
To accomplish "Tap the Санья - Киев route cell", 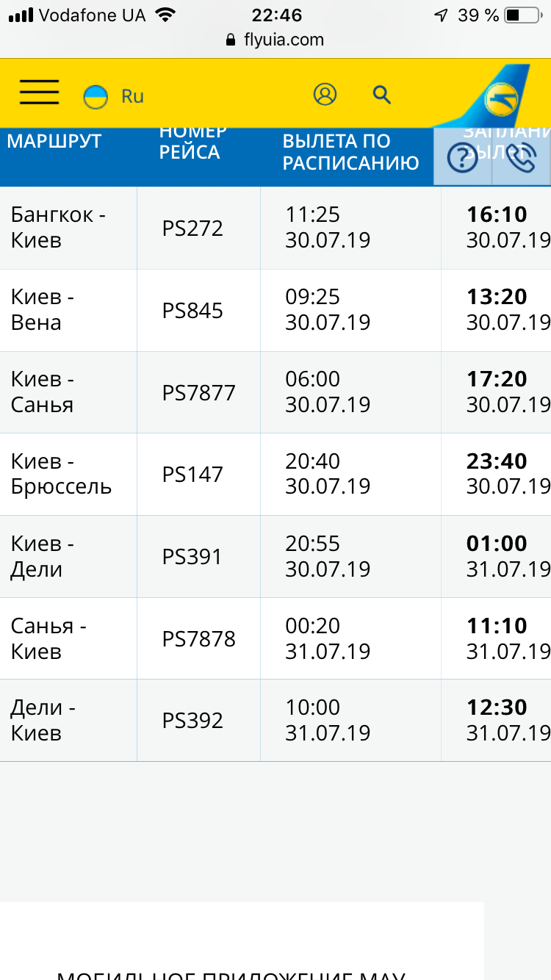I will pos(48,638).
